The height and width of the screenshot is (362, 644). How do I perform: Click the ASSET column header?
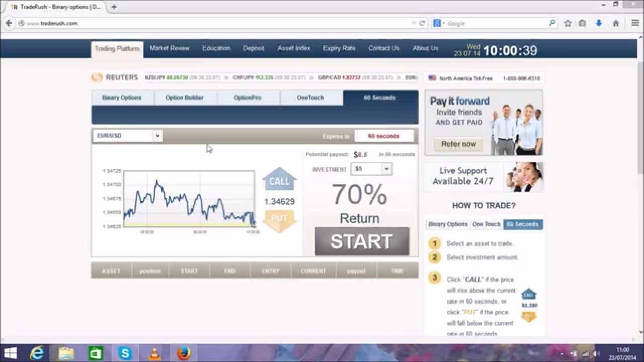pos(111,271)
